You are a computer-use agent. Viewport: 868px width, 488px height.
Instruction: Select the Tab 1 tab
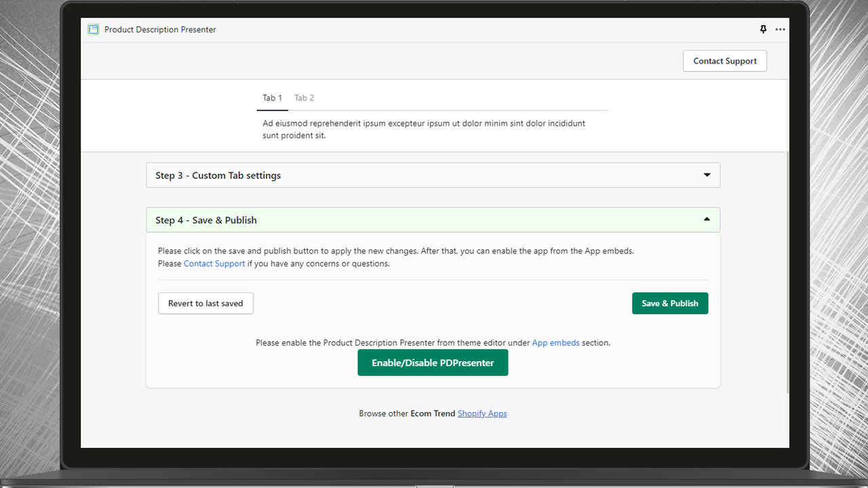click(272, 98)
